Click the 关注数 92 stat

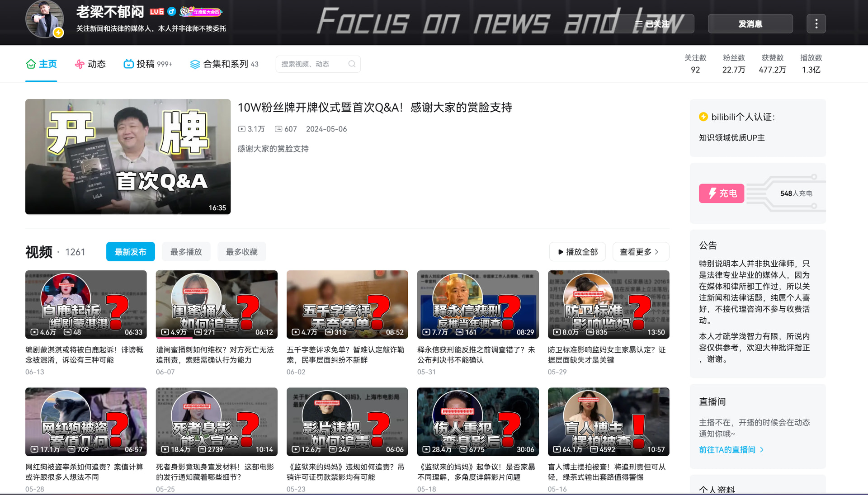(695, 64)
